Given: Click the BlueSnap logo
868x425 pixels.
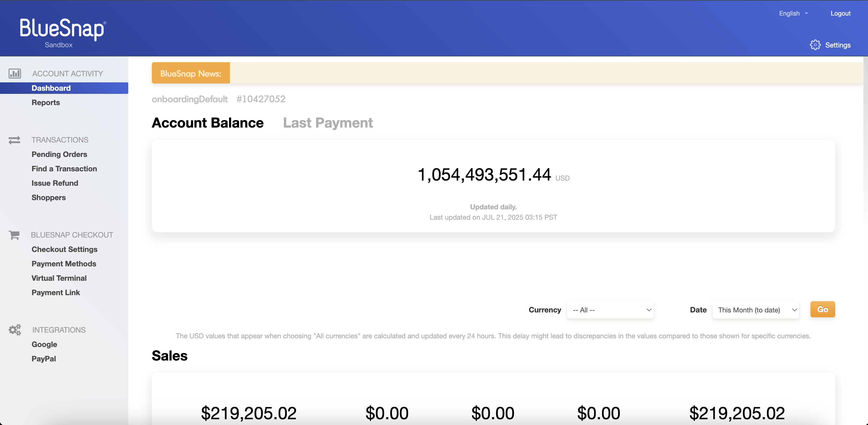Looking at the screenshot, I should coord(63,29).
